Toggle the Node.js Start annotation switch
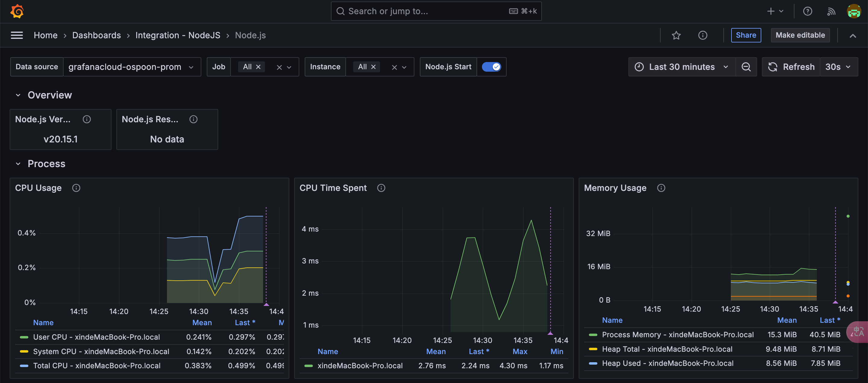 coord(491,67)
